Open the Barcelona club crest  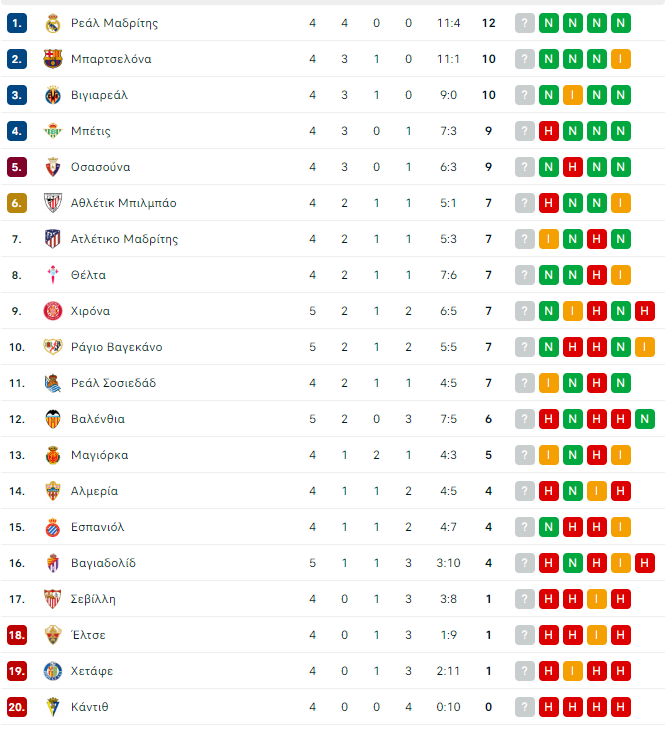click(x=53, y=59)
